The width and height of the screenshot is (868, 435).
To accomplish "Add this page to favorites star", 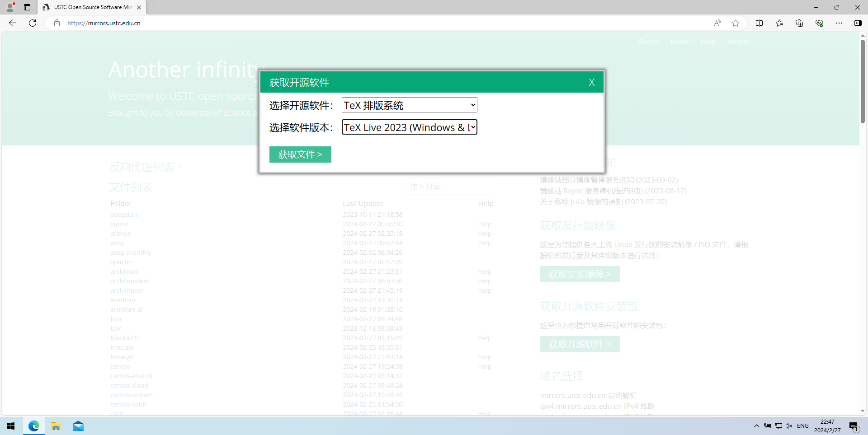I will coord(736,23).
